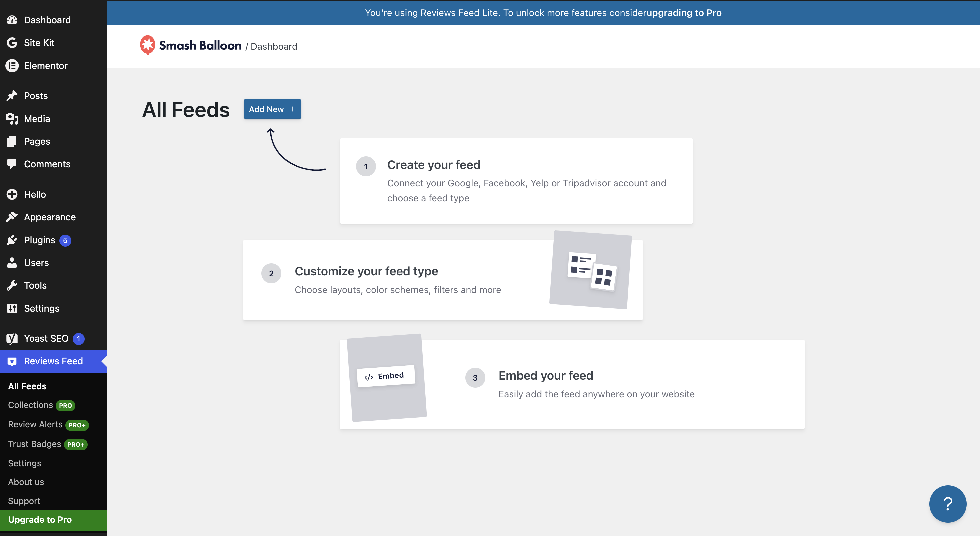This screenshot has height=536, width=980.
Task: Open Settings under Reviews Feed submenu
Action: 25,463
